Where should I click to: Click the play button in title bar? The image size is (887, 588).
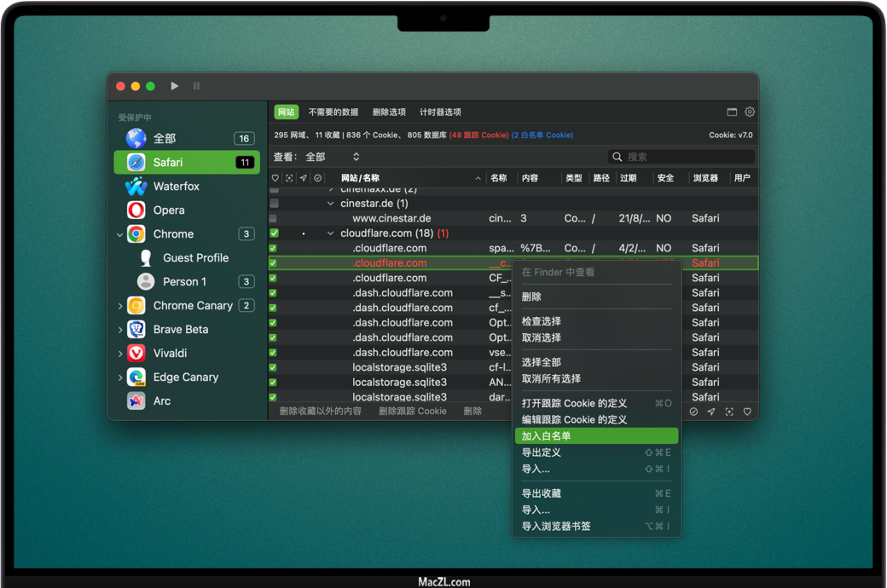(x=175, y=86)
